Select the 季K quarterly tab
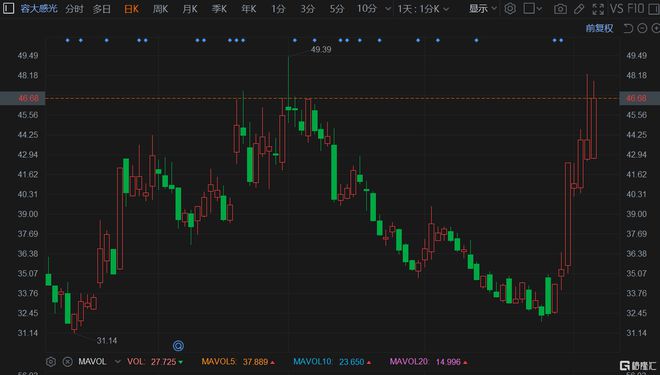The image size is (660, 375). (219, 9)
